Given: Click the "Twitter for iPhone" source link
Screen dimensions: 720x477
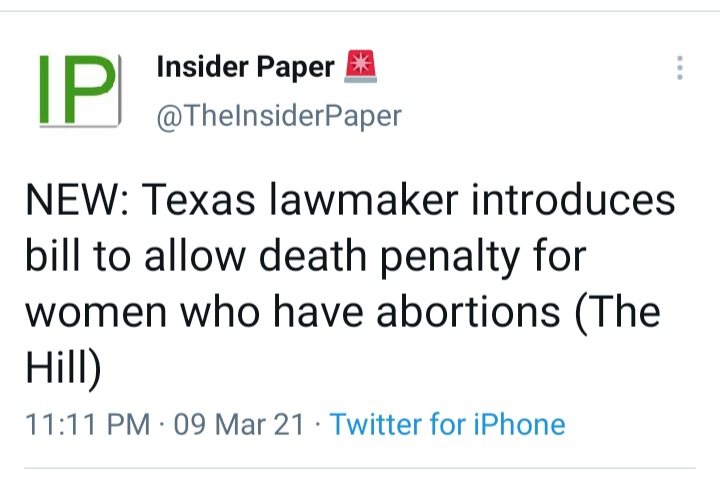Looking at the screenshot, I should pos(447,424).
